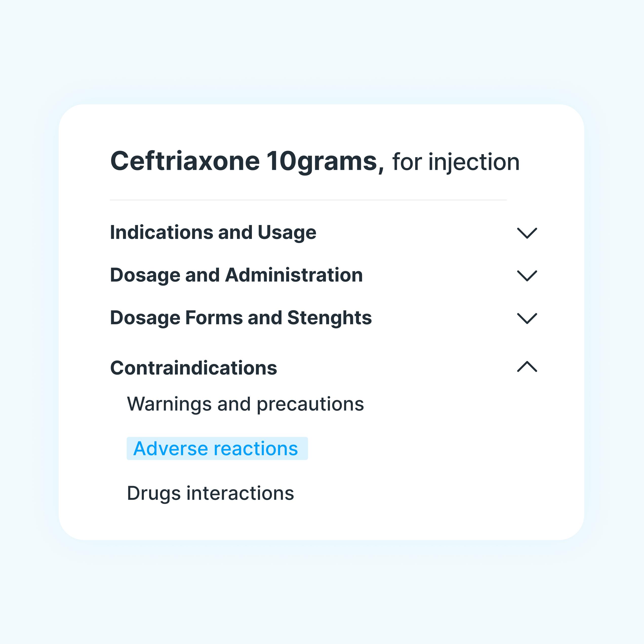Expand Dosage and Administration down arrow
The width and height of the screenshot is (644, 644).
(x=527, y=276)
